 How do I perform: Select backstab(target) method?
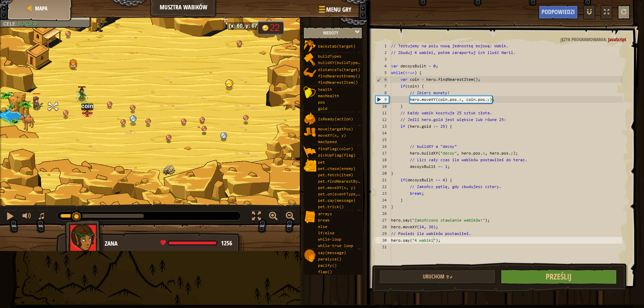336,46
